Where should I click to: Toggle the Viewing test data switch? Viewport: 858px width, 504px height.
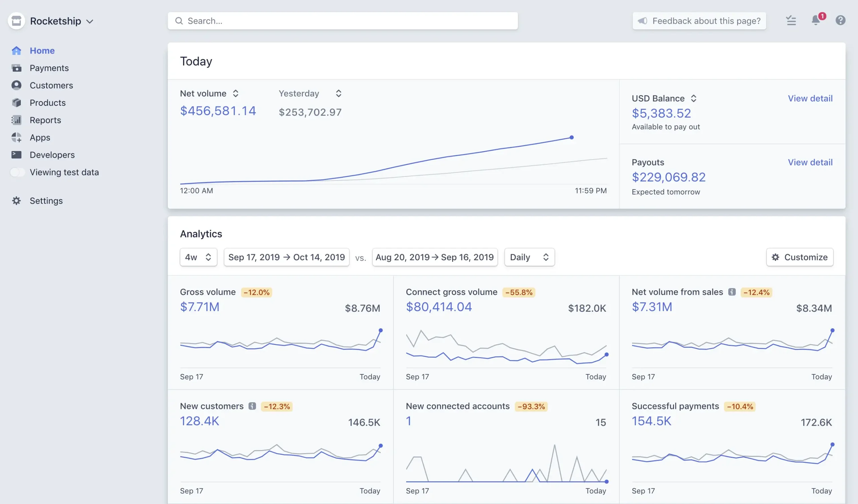click(17, 172)
